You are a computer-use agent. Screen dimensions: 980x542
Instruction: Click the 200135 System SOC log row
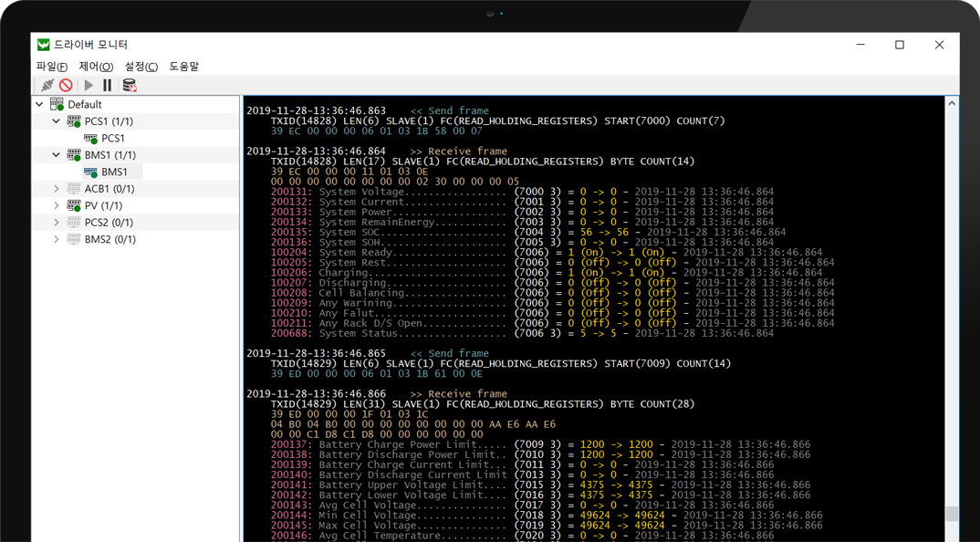coord(528,232)
